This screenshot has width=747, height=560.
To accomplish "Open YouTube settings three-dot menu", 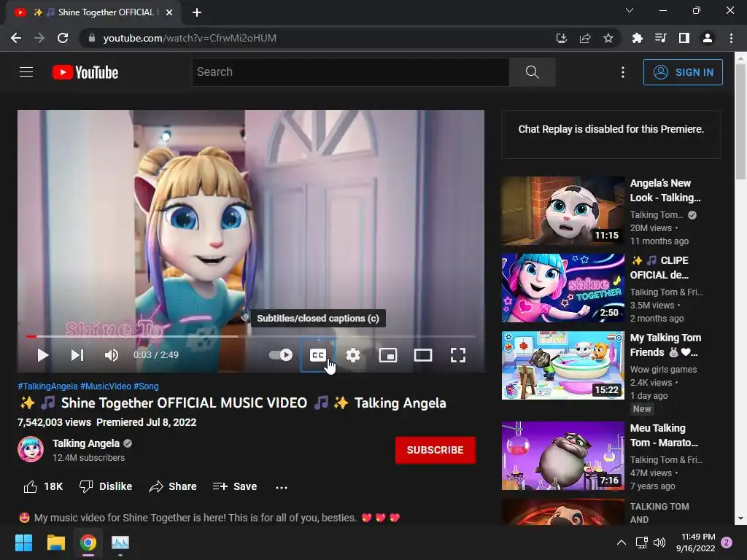I will click(x=623, y=72).
